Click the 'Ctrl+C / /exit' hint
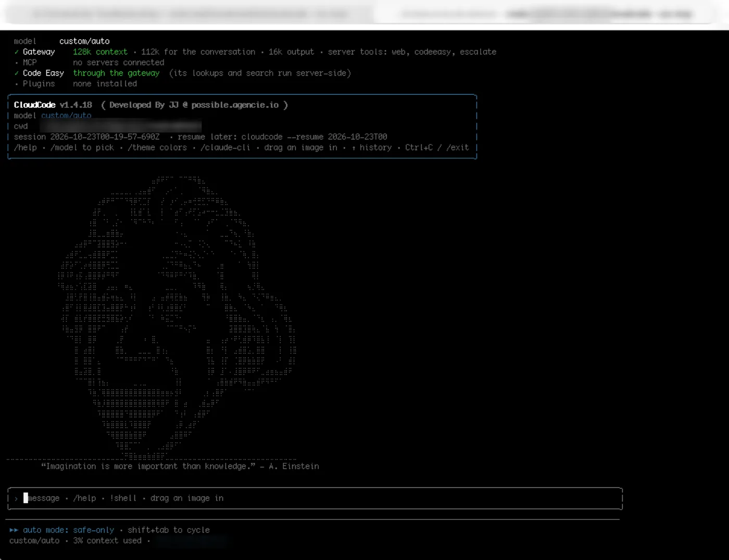The width and height of the screenshot is (729, 560). tap(437, 148)
